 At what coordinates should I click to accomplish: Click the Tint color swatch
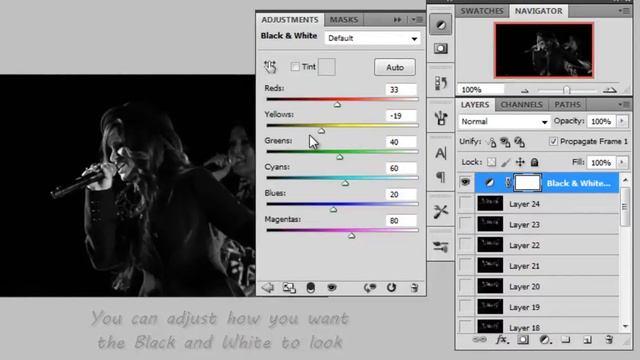(327, 67)
